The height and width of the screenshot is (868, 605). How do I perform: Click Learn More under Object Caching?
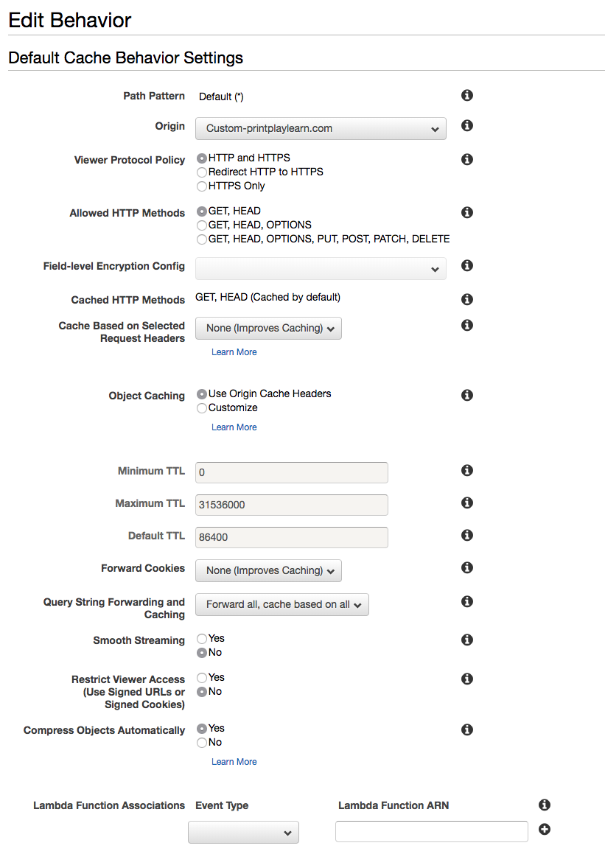[234, 427]
